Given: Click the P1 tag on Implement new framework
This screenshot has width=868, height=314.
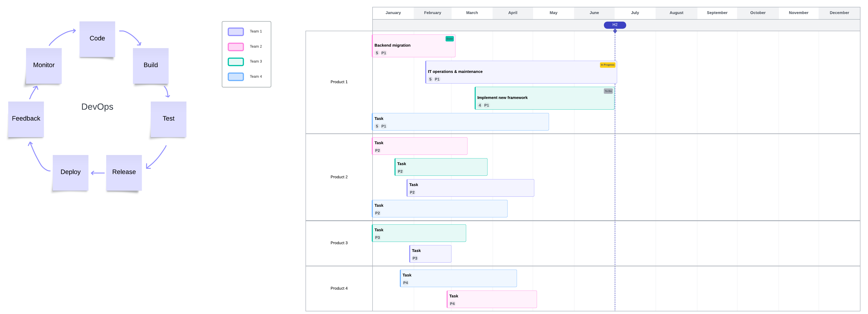Looking at the screenshot, I should (x=486, y=106).
